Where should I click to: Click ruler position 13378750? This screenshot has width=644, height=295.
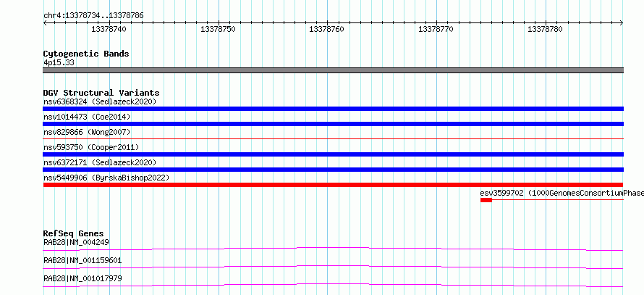click(x=218, y=30)
